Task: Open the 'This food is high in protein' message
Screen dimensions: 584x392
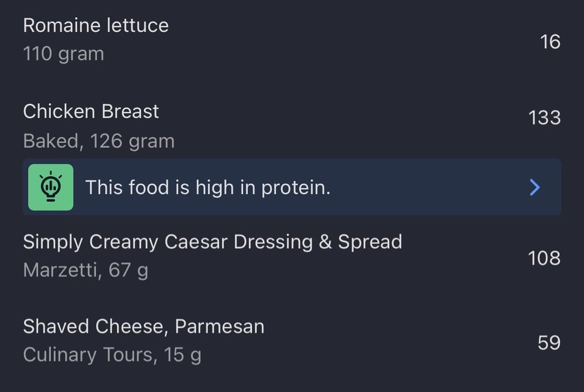Action: [208, 188]
